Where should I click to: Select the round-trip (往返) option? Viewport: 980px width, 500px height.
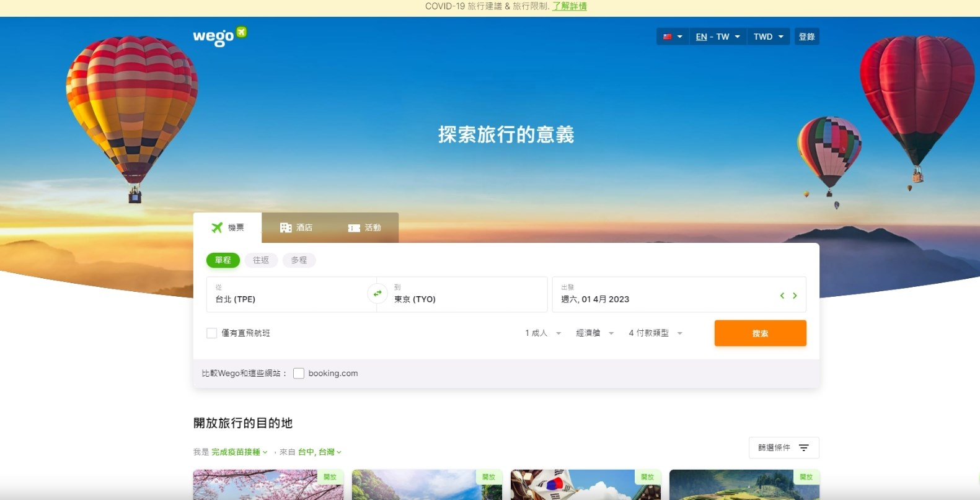(x=261, y=260)
